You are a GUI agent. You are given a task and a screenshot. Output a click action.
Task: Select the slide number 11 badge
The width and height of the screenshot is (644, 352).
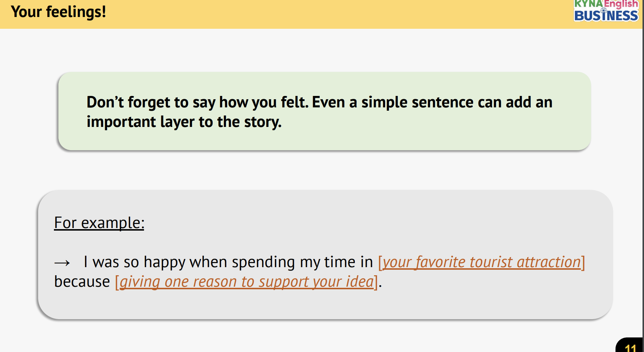click(630, 348)
